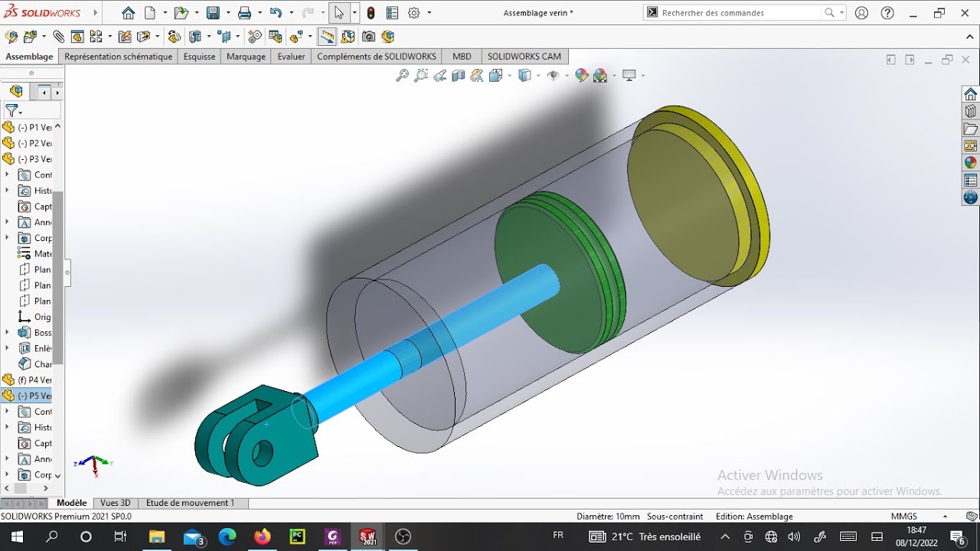Image resolution: width=980 pixels, height=551 pixels.
Task: Open Edit Appearance color sphere icon
Action: pyautogui.click(x=581, y=75)
